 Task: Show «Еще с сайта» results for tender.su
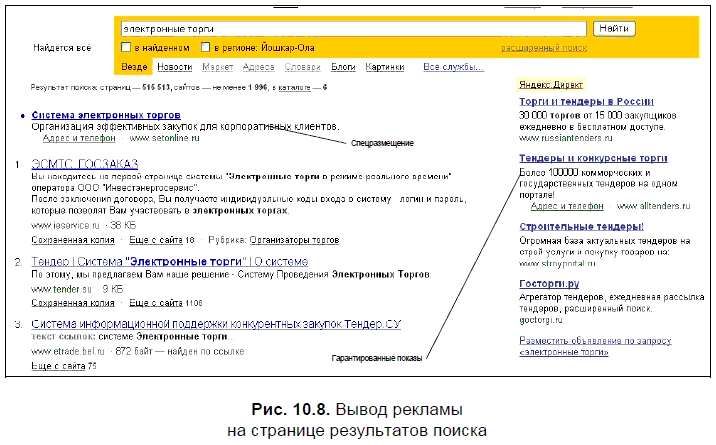153,302
